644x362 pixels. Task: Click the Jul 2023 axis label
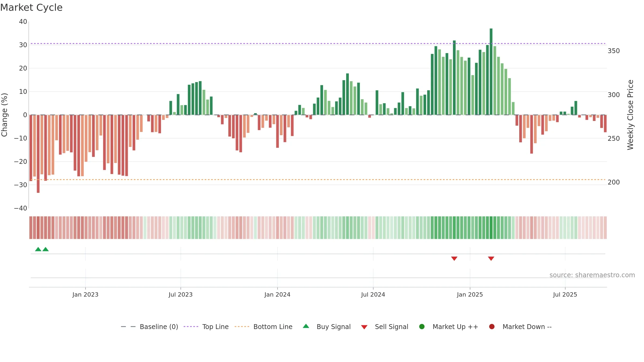click(181, 295)
